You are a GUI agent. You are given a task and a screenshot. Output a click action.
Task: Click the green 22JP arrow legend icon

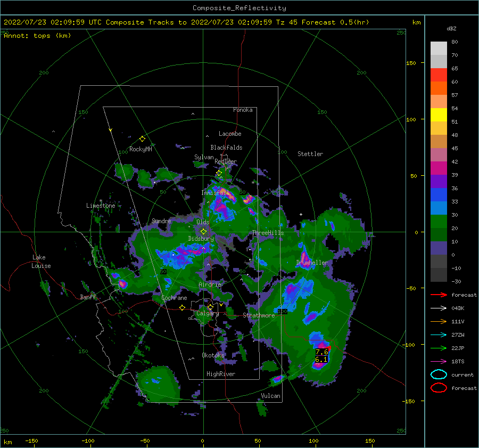(439, 348)
